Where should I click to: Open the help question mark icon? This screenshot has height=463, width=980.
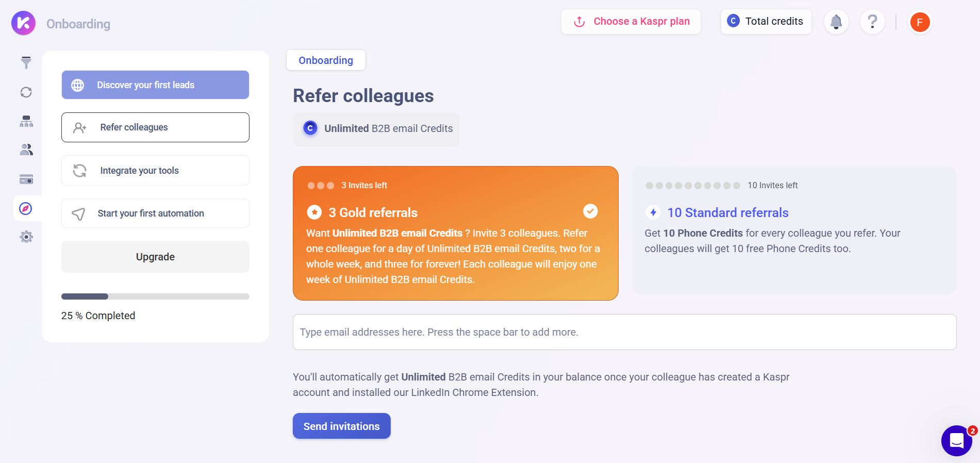(872, 22)
